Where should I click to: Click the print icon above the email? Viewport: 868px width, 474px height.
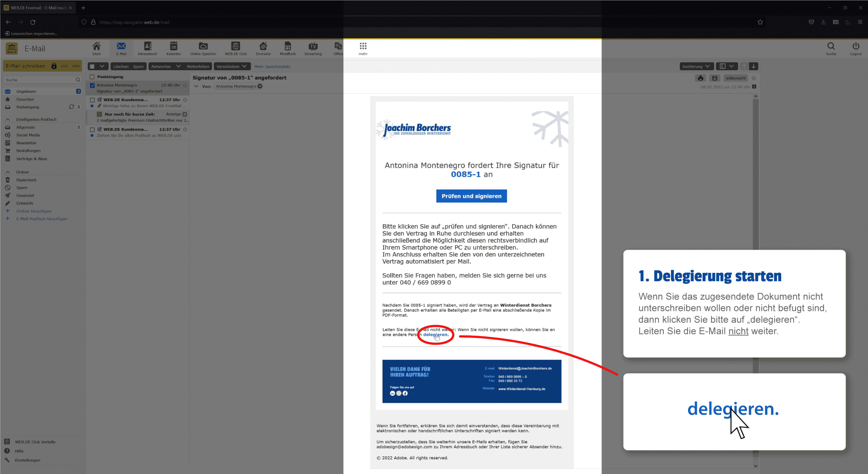700,78
